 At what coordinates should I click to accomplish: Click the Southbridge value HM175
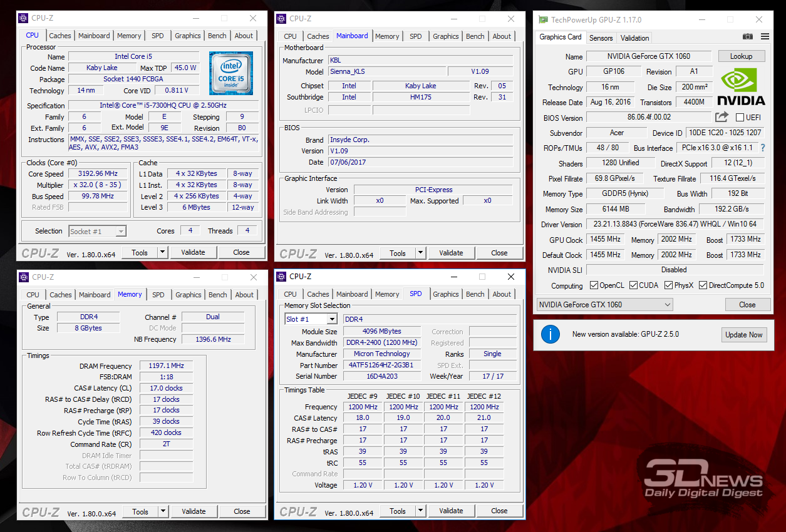(421, 97)
